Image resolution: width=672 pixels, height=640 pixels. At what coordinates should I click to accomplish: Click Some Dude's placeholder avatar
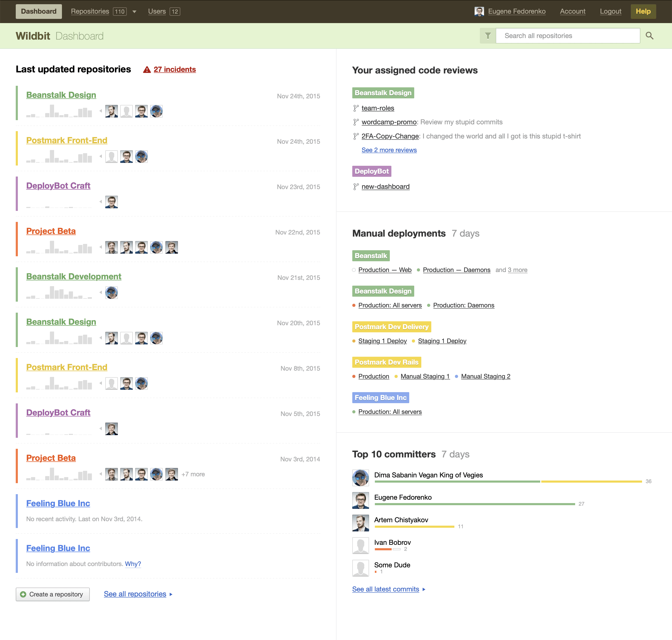(x=361, y=568)
